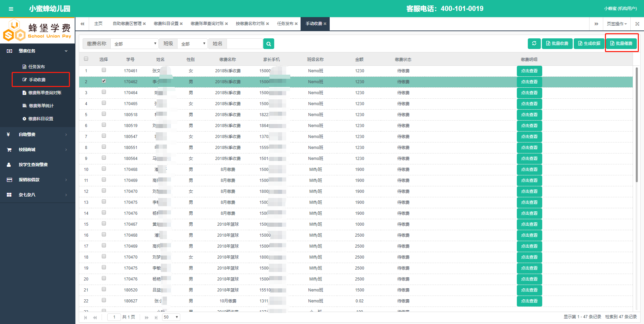The image size is (644, 324).
Task: Expand the 报销和借款 sidebar section
Action: (38, 180)
